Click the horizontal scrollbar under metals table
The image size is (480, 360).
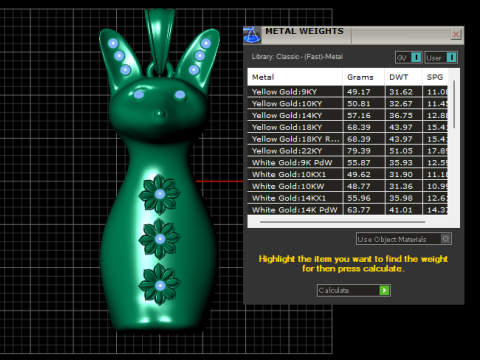point(342,222)
